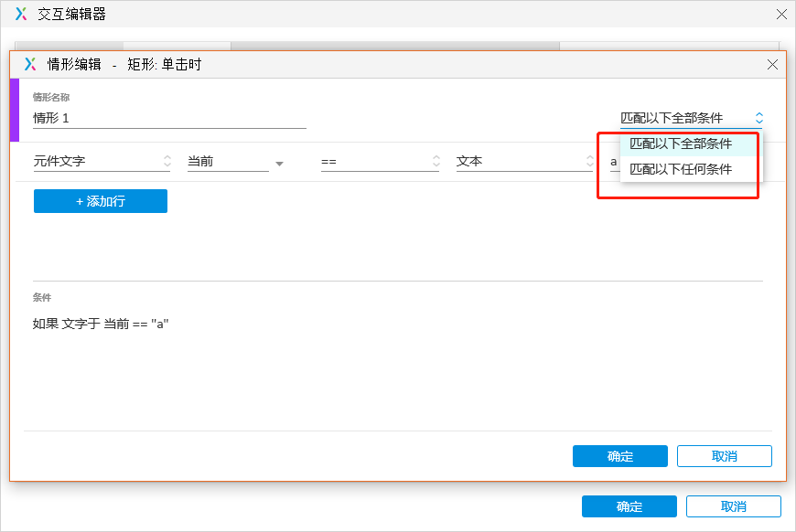Image resolution: width=796 pixels, height=532 pixels.
Task: Click 确定 in the 交互编辑器 window
Action: [x=629, y=506]
